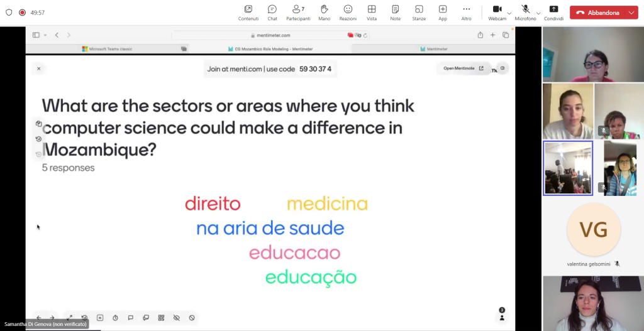Click the participant count icon
644x331 pixels.
(502, 315)
